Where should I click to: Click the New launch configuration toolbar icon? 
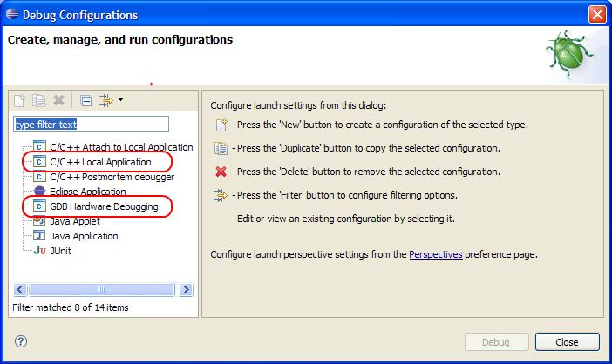point(19,100)
